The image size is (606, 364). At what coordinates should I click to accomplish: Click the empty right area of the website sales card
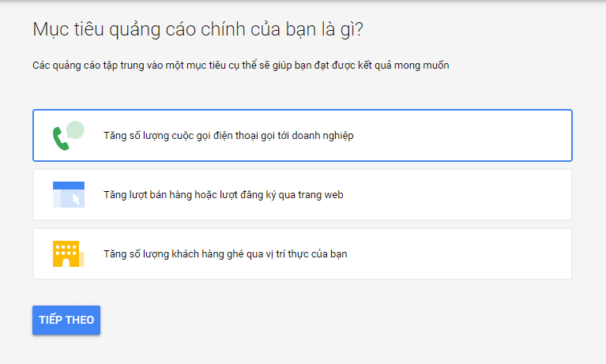tap(474, 194)
